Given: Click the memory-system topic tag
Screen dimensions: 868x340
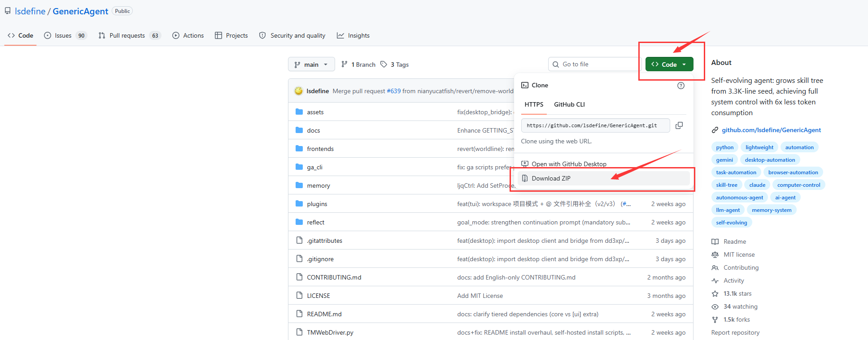Looking at the screenshot, I should (772, 210).
